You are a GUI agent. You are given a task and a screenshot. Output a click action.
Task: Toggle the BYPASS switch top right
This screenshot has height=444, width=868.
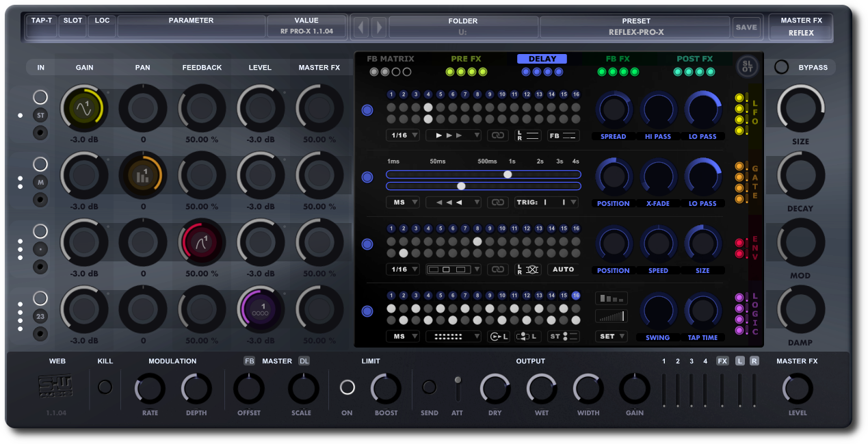781,67
